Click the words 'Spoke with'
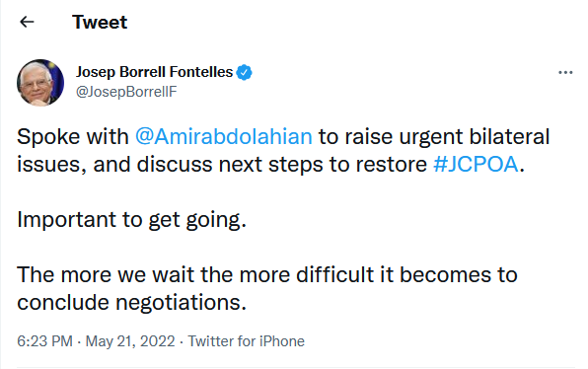This screenshot has width=588, height=369. [x=73, y=136]
